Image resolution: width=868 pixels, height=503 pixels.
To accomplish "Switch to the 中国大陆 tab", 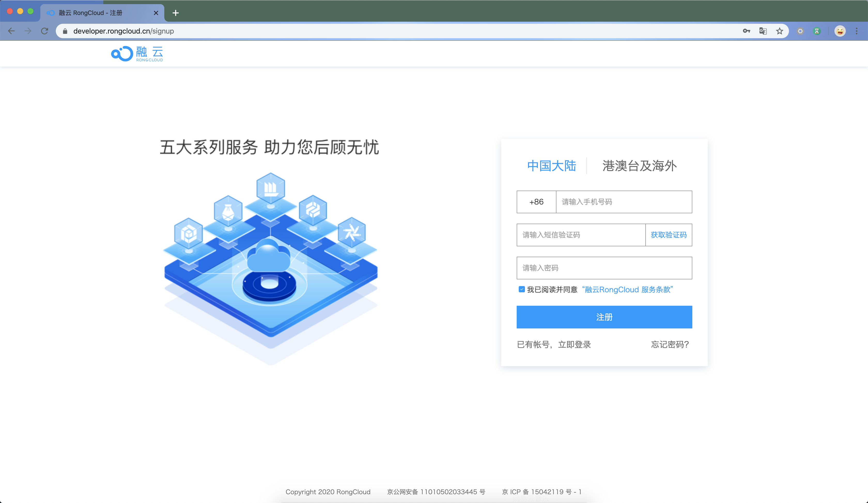I will (x=552, y=166).
